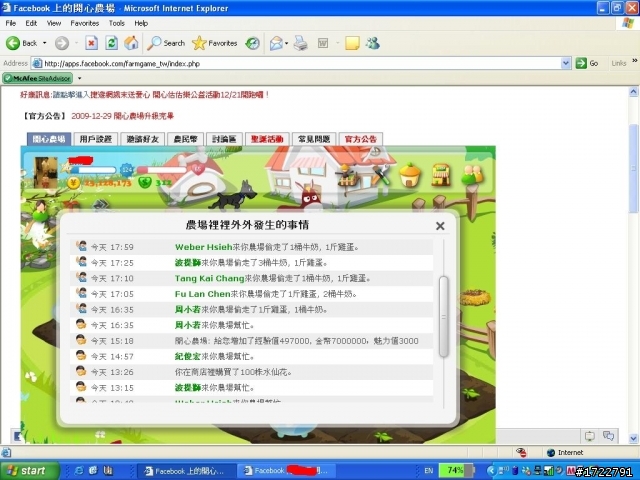Click the Go button
Viewport: 640px width, 480px height.
[x=587, y=63]
